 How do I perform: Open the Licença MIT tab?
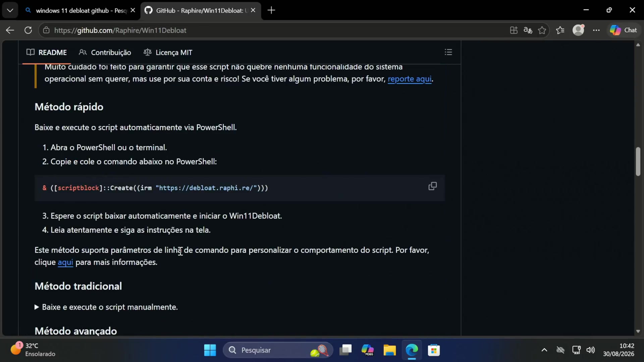coord(168,52)
